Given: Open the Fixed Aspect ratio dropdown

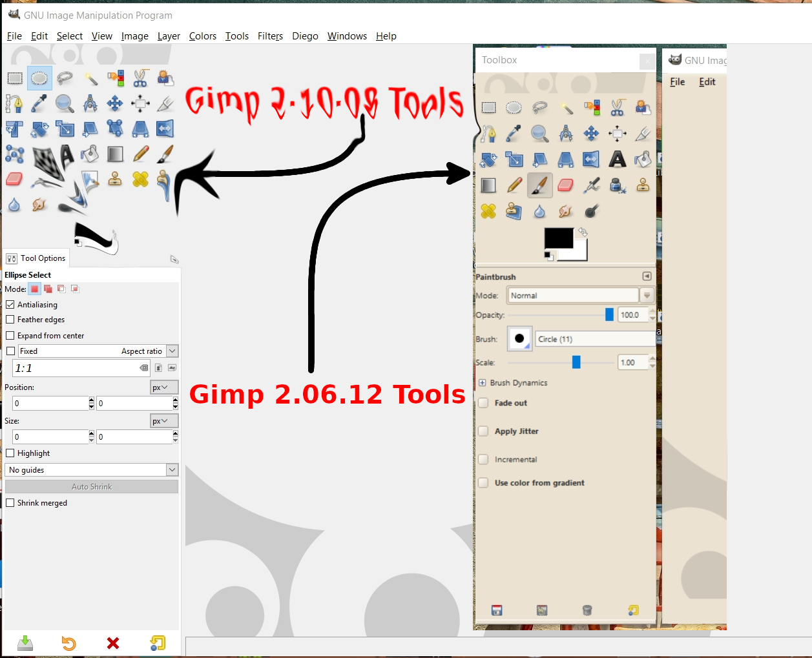Looking at the screenshot, I should point(97,351).
